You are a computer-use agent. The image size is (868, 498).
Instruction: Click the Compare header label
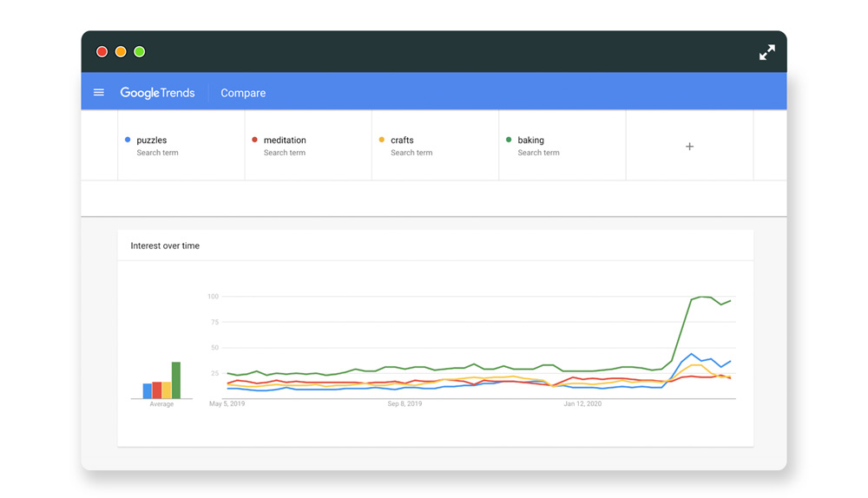coord(243,93)
